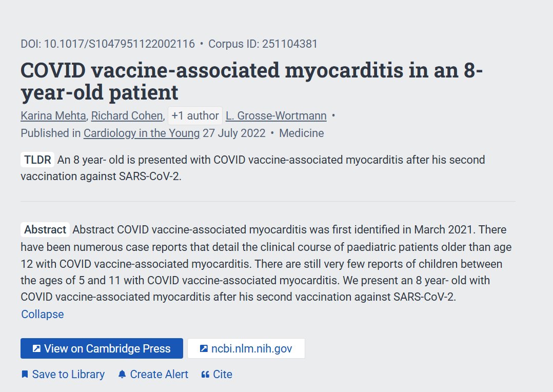The image size is (553, 392).
Task: Click the Abstract badge label
Action: (x=45, y=230)
